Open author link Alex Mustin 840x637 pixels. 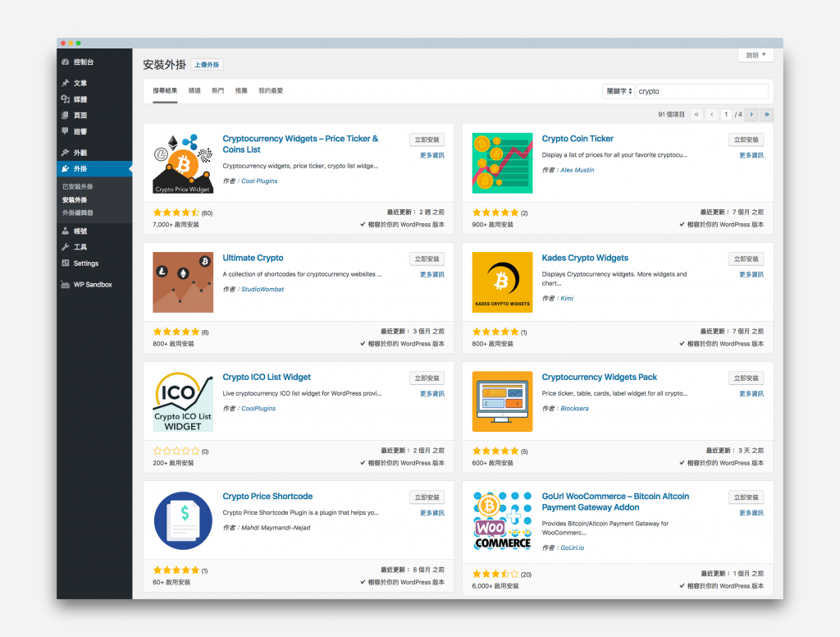(577, 170)
